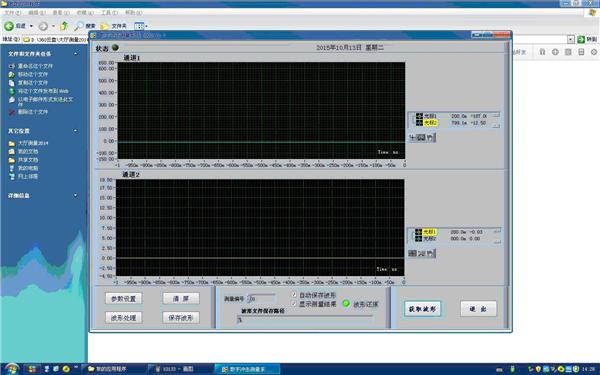Click the 状态 status indicator LED
The width and height of the screenshot is (600, 375).
tap(115, 47)
